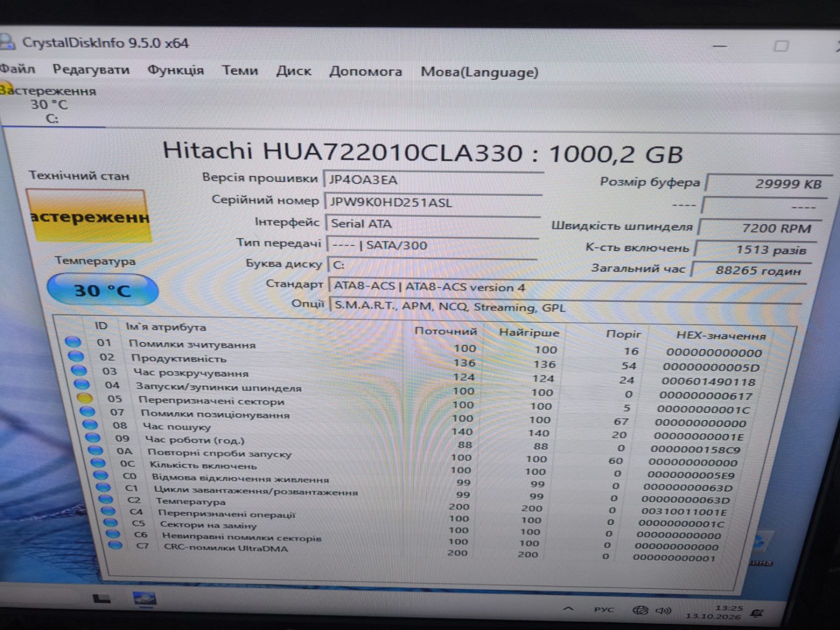Click the firmware version field JP4OA3EA

pyautogui.click(x=433, y=180)
